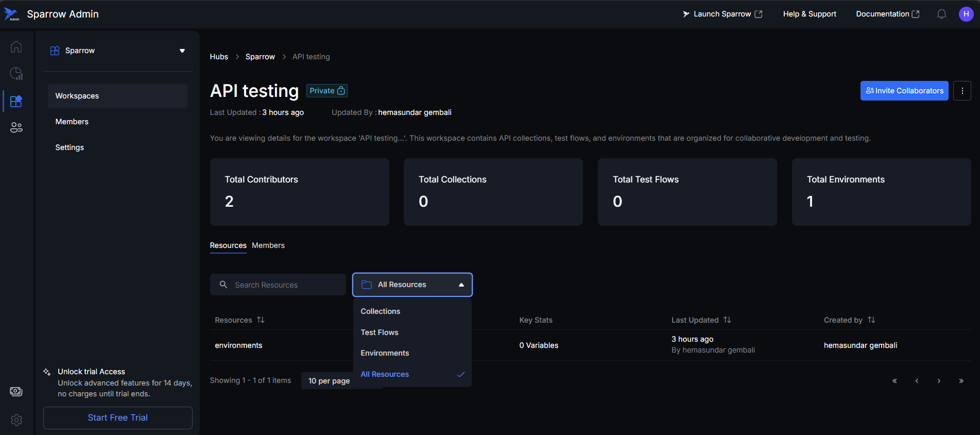Open the three-dot workspace options menu
The height and width of the screenshot is (435, 980).
point(962,91)
